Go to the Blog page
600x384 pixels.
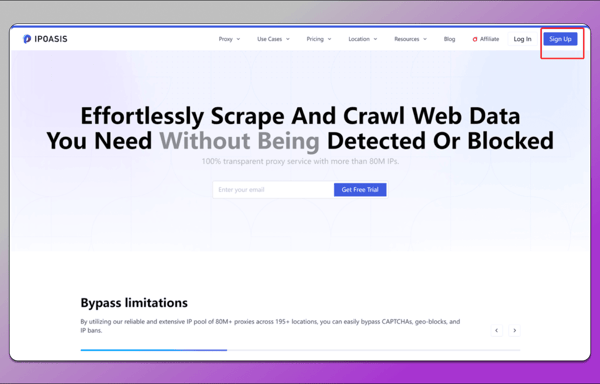click(450, 39)
